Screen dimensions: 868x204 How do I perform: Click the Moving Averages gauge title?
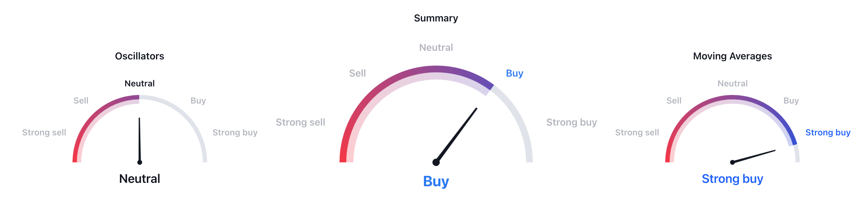732,56
